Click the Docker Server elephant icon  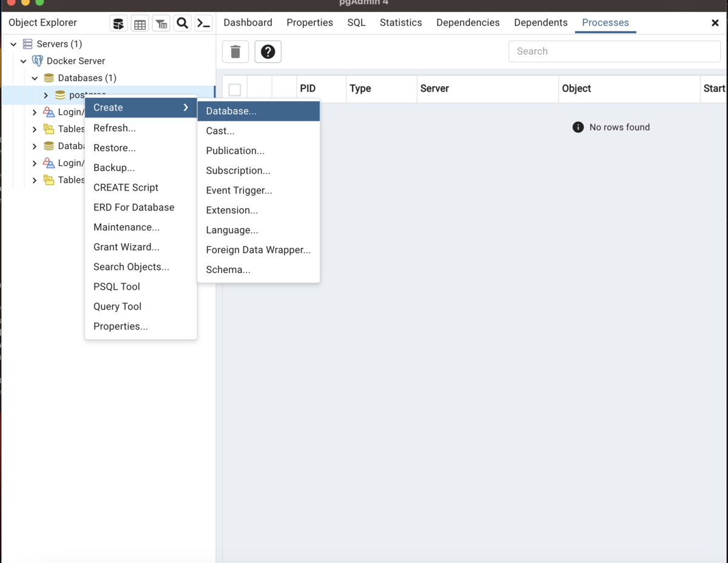38,61
